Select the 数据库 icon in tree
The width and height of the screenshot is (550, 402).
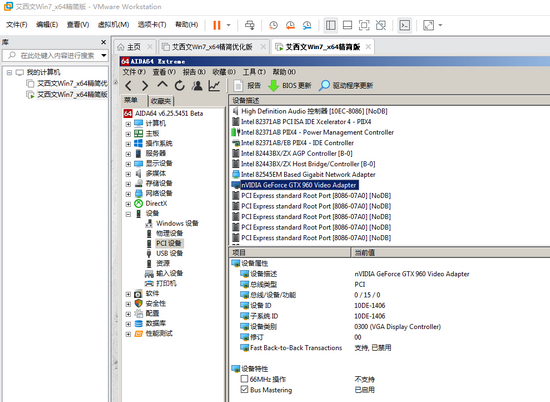tap(139, 323)
